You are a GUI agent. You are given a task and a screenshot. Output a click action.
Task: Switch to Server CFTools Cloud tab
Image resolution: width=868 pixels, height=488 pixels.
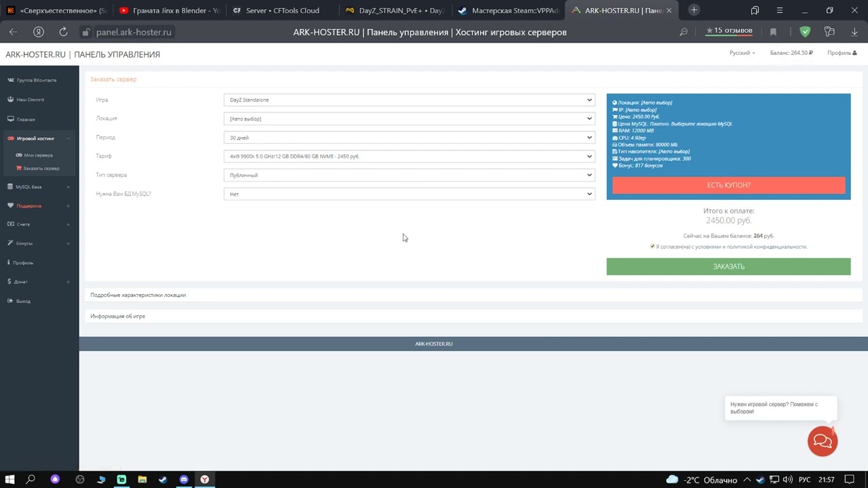(x=281, y=10)
